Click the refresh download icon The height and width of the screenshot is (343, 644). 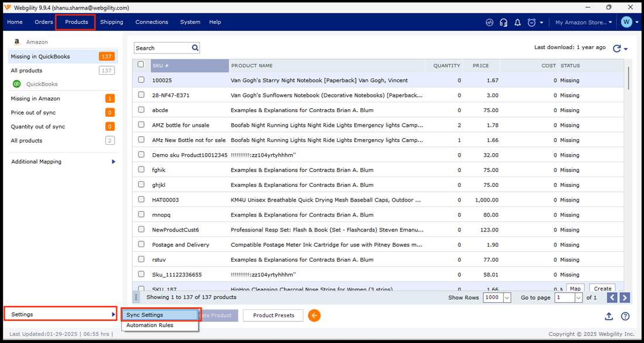617,48
